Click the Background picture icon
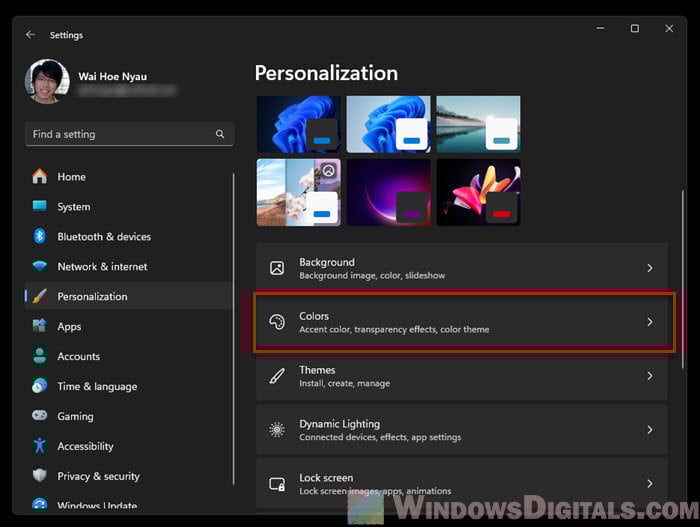700x527 pixels. [x=277, y=268]
